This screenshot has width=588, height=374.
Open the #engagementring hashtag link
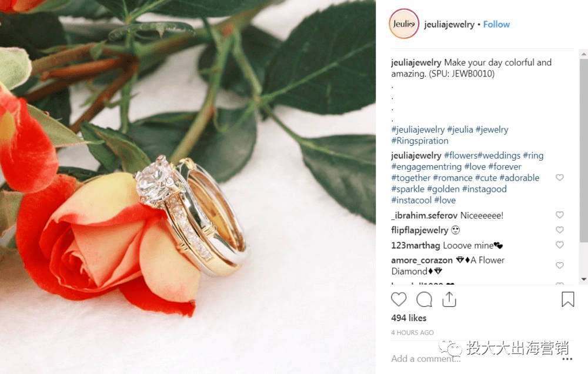coord(426,166)
